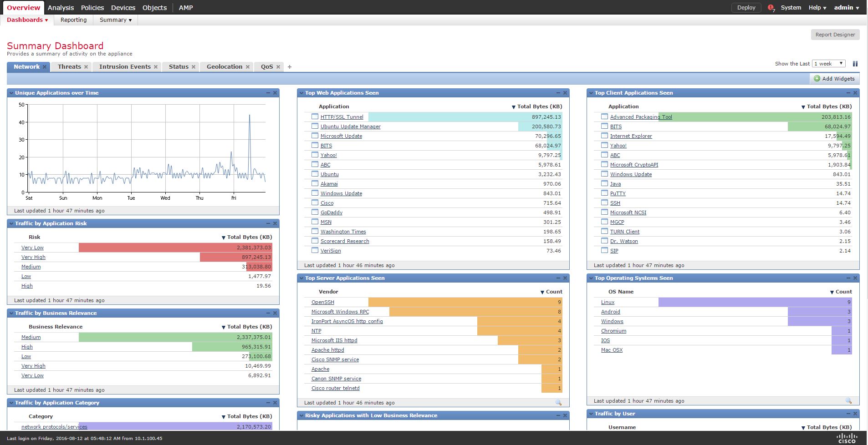Close the Top Server Applications Seen widget
868x445 pixels.
(x=565, y=278)
